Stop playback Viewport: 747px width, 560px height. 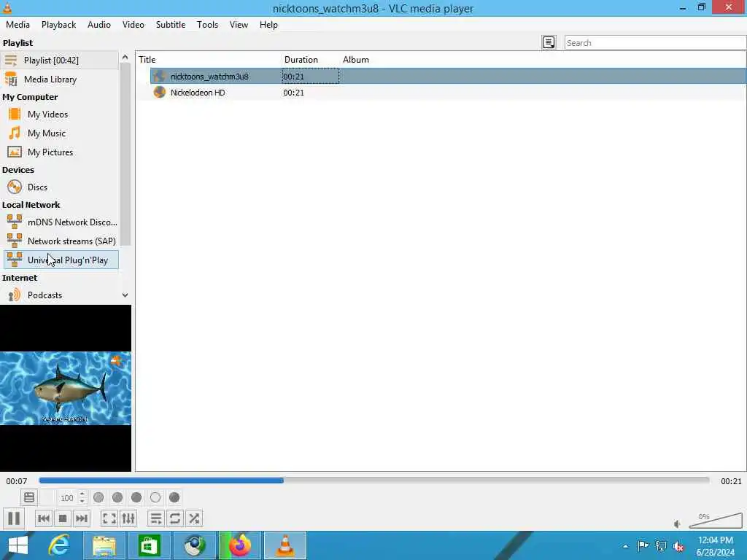(63, 518)
